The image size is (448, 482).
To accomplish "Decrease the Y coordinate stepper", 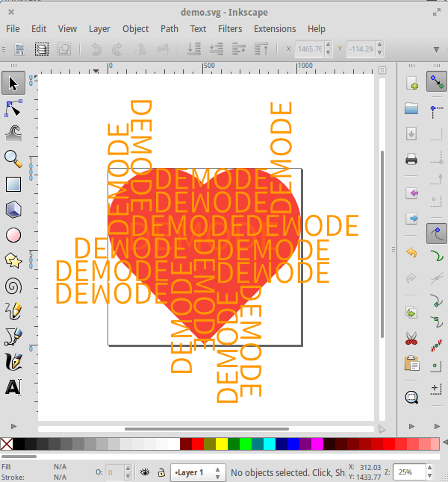I will (x=380, y=53).
